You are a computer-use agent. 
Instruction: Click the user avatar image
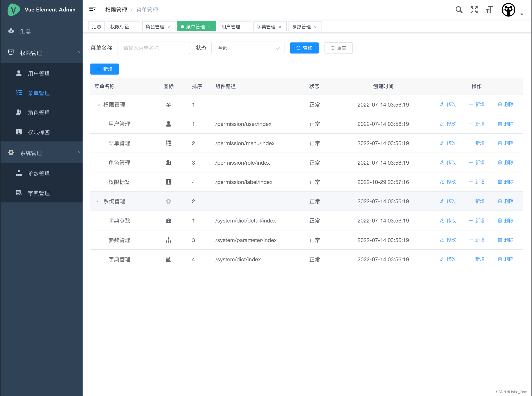[508, 10]
